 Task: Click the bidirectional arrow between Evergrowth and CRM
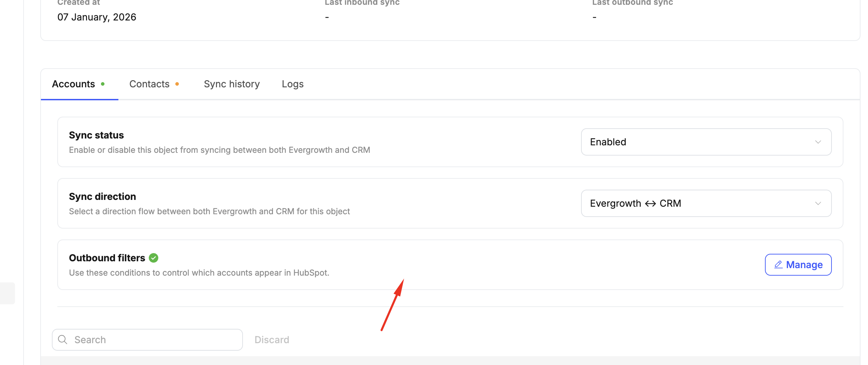click(x=650, y=204)
